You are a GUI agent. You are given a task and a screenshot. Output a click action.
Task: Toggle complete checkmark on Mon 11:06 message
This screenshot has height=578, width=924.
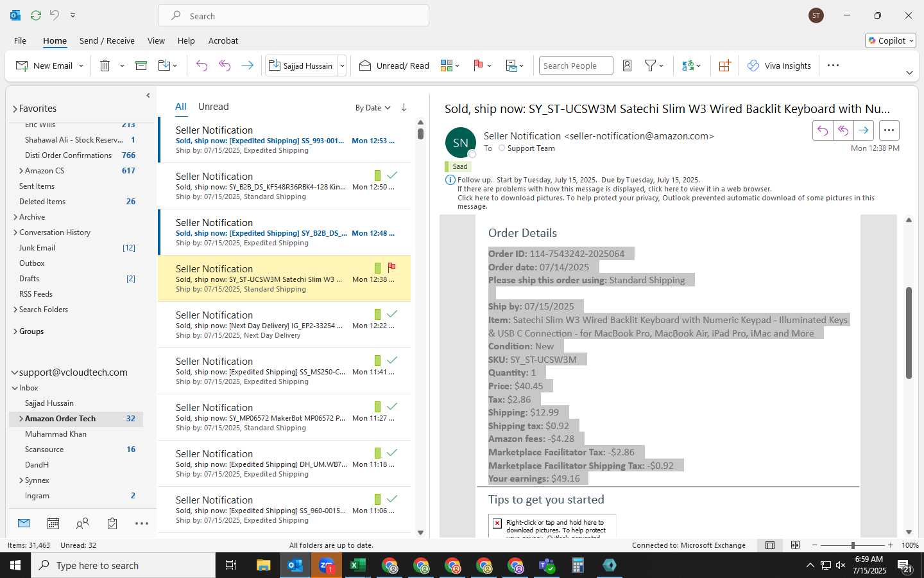(392, 498)
